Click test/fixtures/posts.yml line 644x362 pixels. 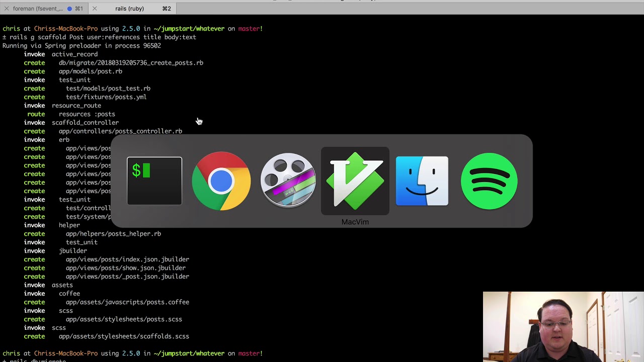pos(106,97)
